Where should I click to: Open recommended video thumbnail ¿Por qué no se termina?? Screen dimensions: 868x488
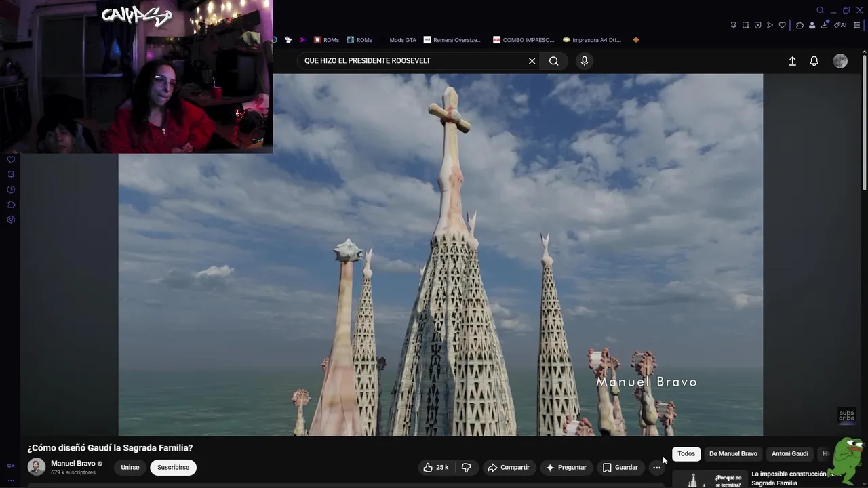click(709, 479)
